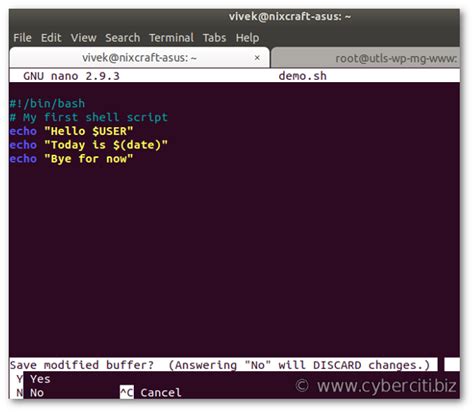The image size is (474, 413).
Task: Open the Edit menu
Action: click(x=51, y=38)
